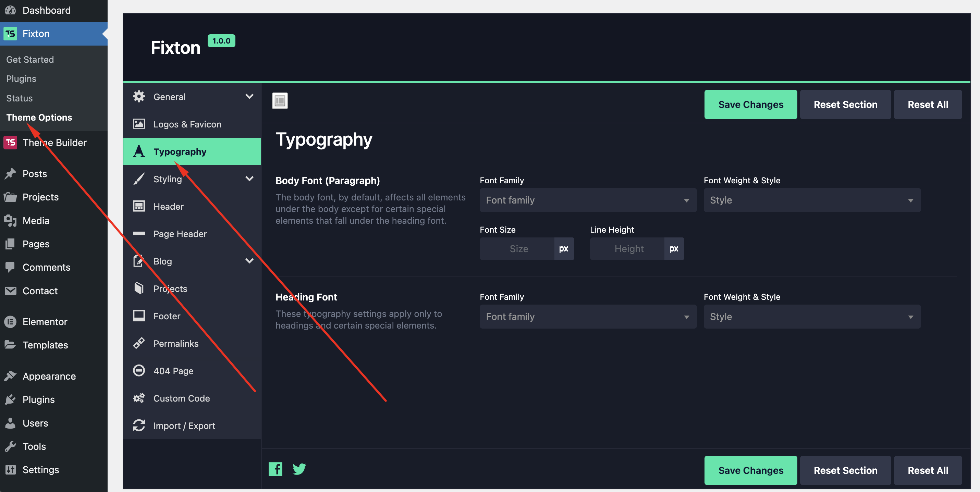Screen dimensions: 980x492
Task: Click the Custom Code gears icon
Action: (139, 398)
